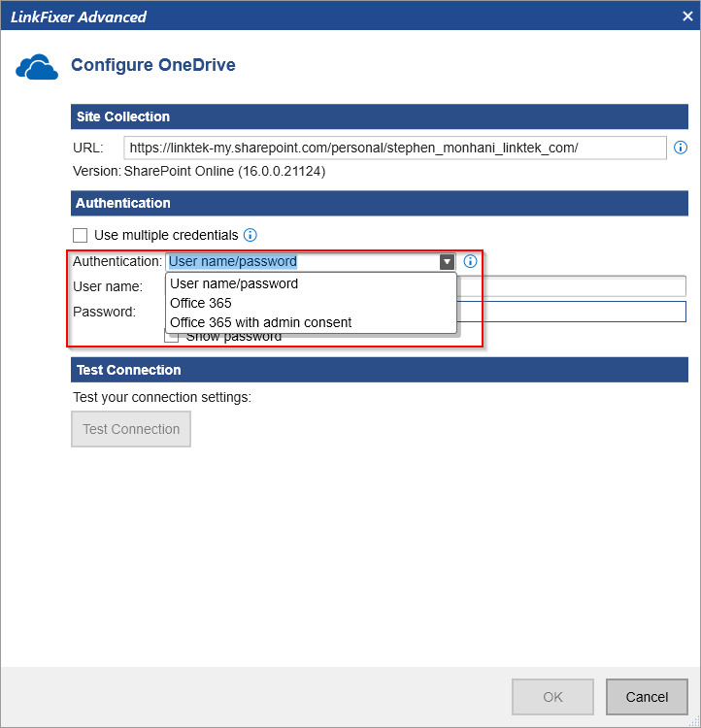
Task: Cancel the Configure OneDrive dialog
Action: pos(647,696)
